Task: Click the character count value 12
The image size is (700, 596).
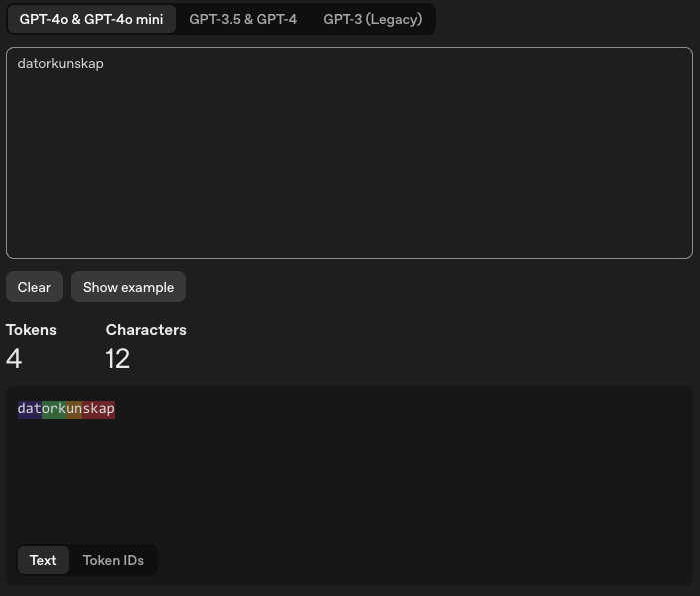Action: pos(118,359)
